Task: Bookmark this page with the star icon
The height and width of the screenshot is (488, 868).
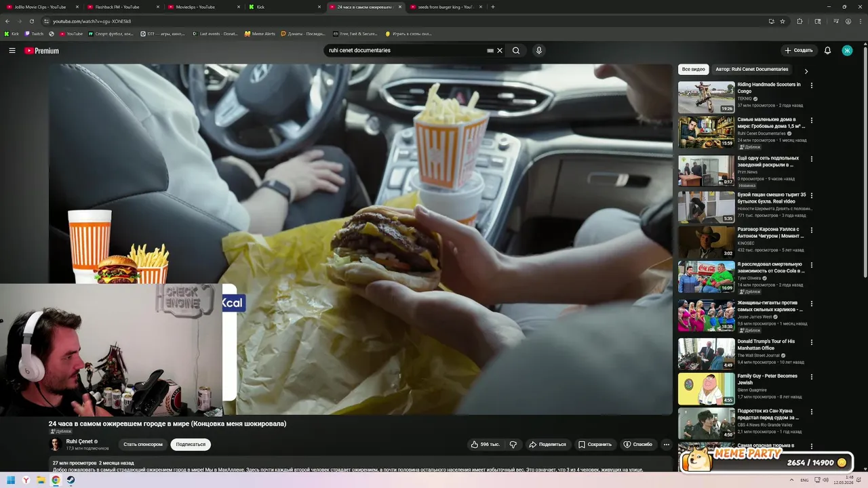Action: pos(783,21)
